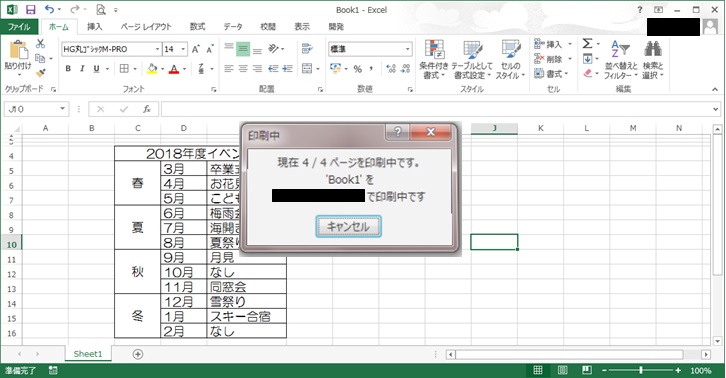Decrease font size with small A
The width and height of the screenshot is (726, 378).
pyautogui.click(x=210, y=49)
